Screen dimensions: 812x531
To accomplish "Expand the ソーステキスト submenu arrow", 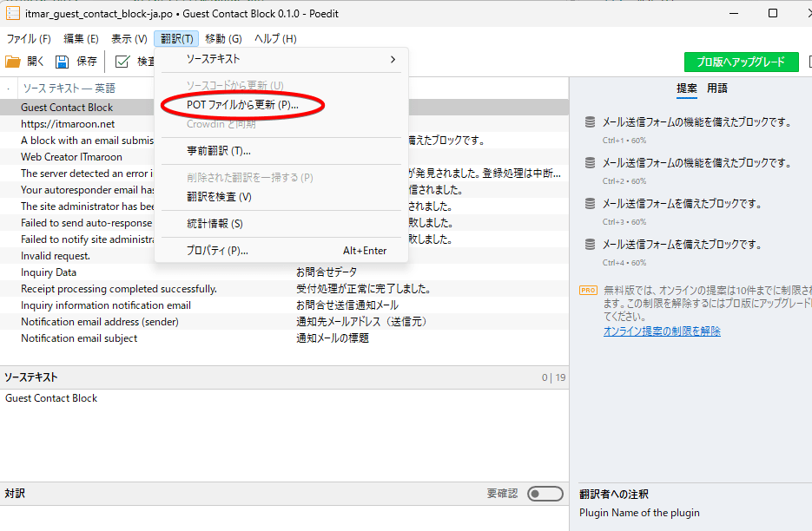I will coord(393,60).
